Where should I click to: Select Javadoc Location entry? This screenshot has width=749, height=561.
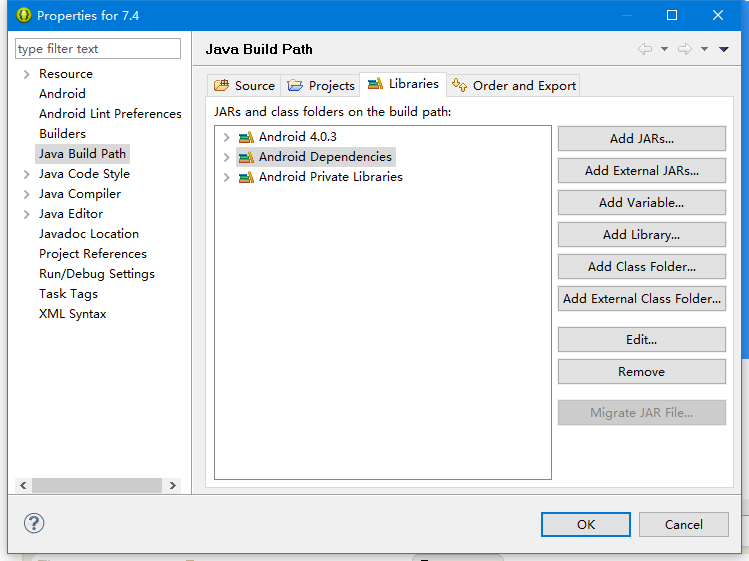pos(89,234)
